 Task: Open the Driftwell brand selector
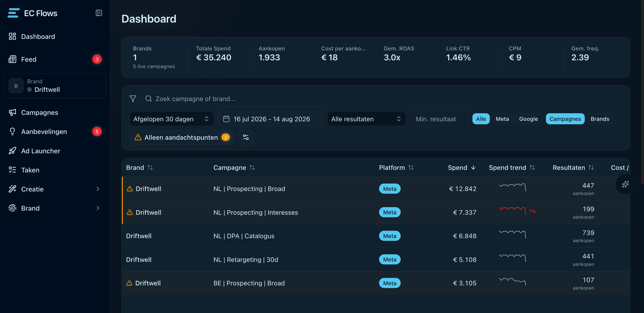55,86
